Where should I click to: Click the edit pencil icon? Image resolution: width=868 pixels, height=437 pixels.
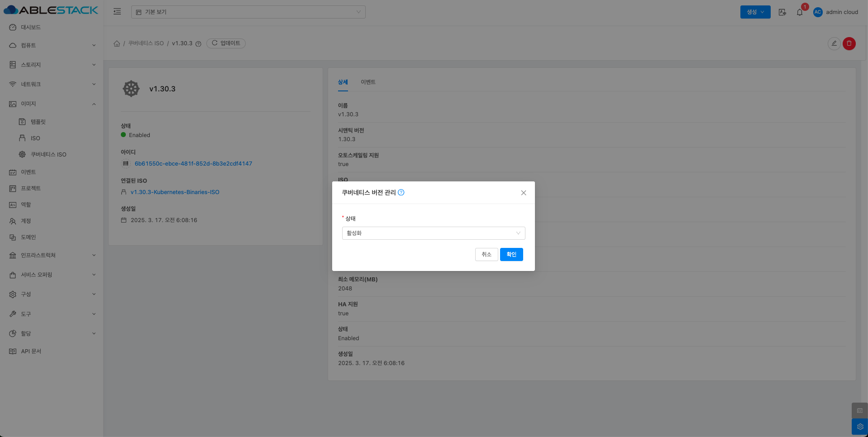pyautogui.click(x=834, y=43)
